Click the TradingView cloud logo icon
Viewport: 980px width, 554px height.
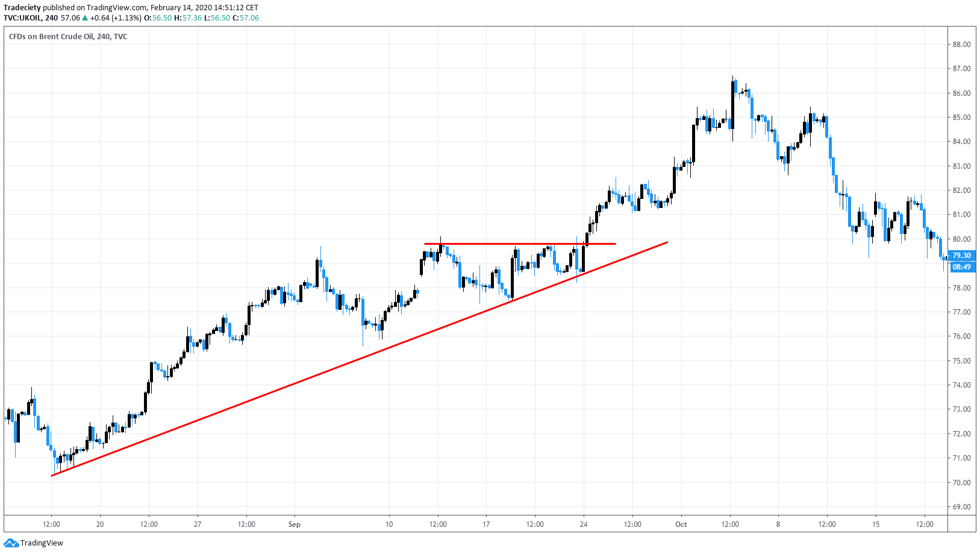point(11,543)
